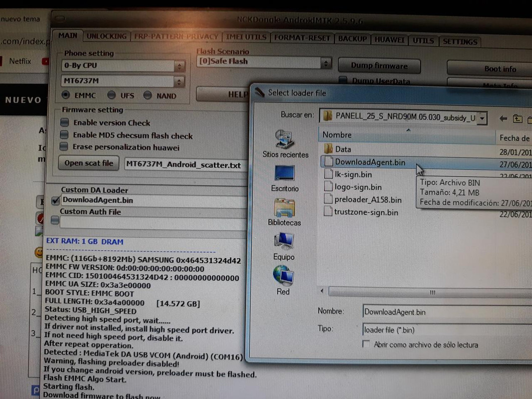Open the Tipo loader file combo box
Screen dimensions: 532x399
pos(447,330)
